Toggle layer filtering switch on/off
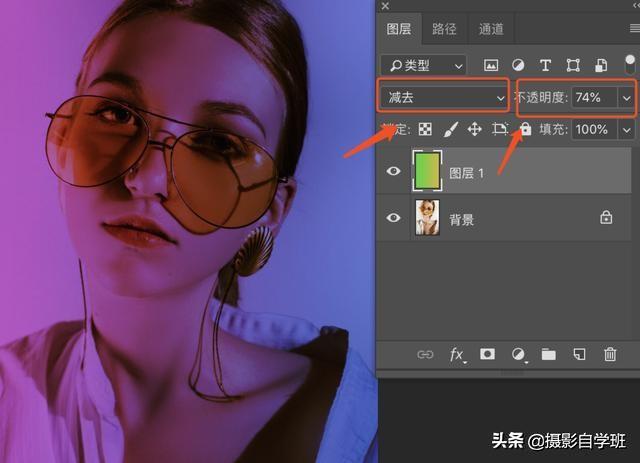This screenshot has height=463, width=640. pos(630,65)
